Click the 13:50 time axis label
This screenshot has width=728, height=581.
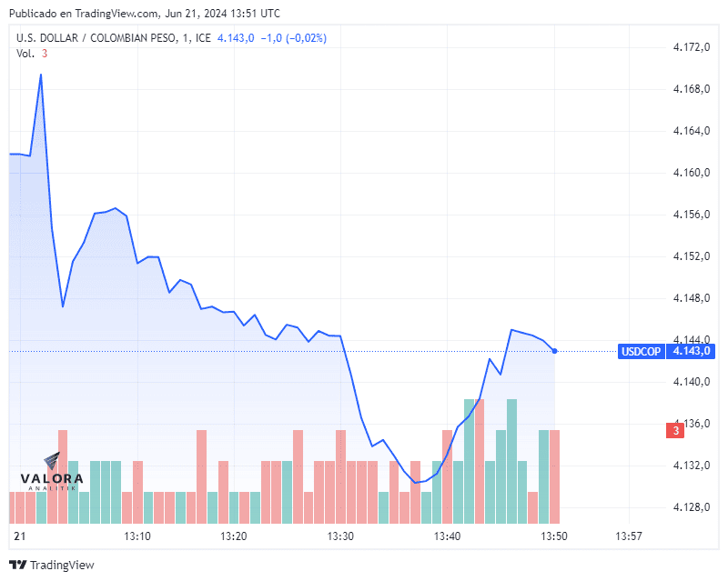tap(554, 536)
